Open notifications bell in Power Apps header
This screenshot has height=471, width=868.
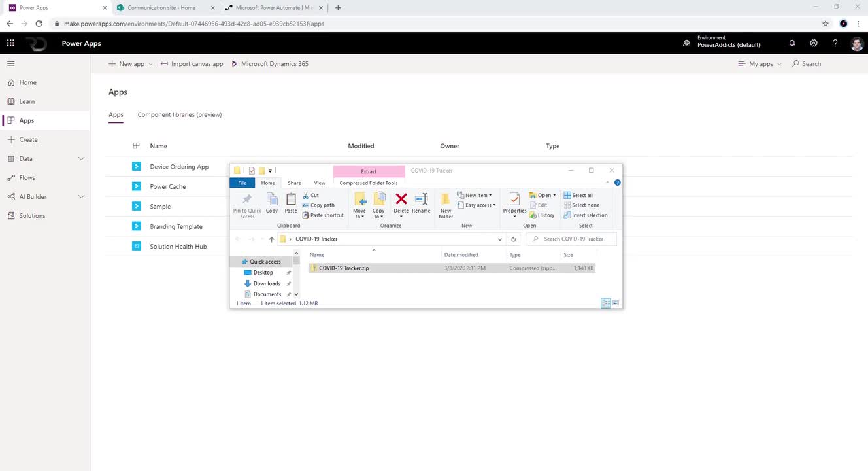pos(792,43)
